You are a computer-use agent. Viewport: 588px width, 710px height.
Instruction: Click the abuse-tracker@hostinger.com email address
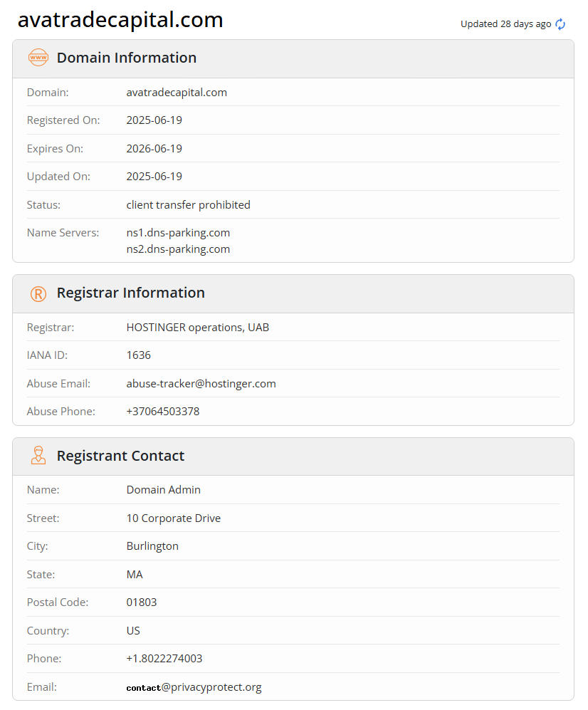tap(201, 383)
